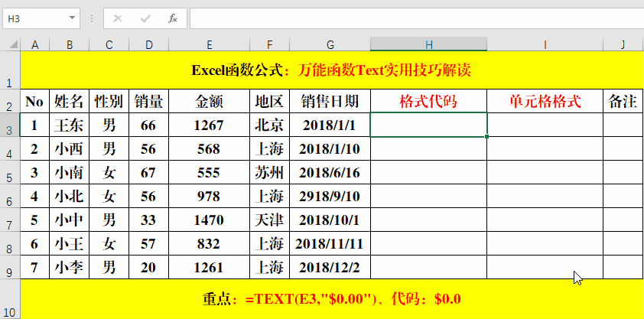Click the date cell '2018/6/16'
644x319 pixels.
(330, 172)
